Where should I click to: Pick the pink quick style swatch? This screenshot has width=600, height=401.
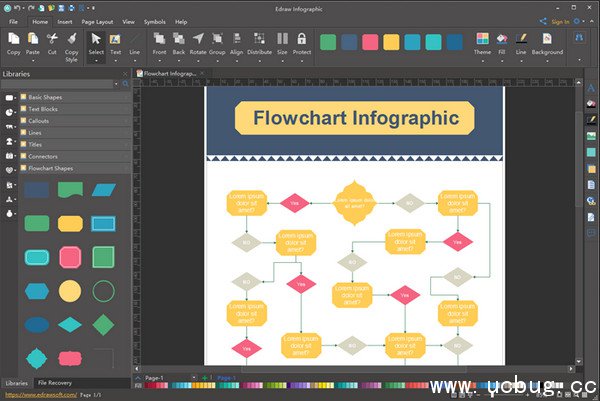point(370,42)
